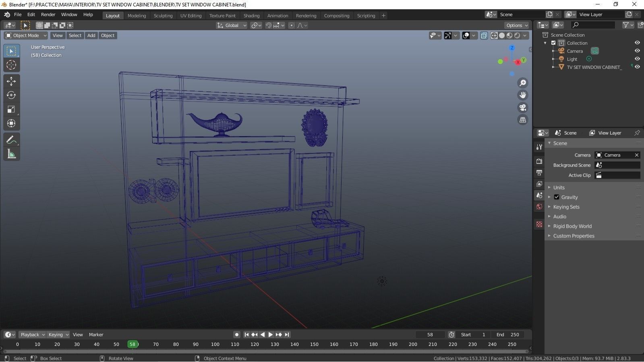This screenshot has height=362, width=644.
Task: Choose the Move tool
Action: [11, 81]
